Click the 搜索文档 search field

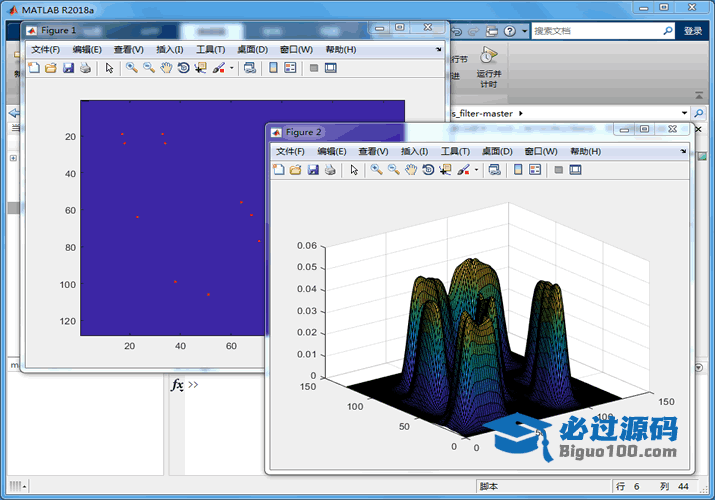tap(595, 31)
